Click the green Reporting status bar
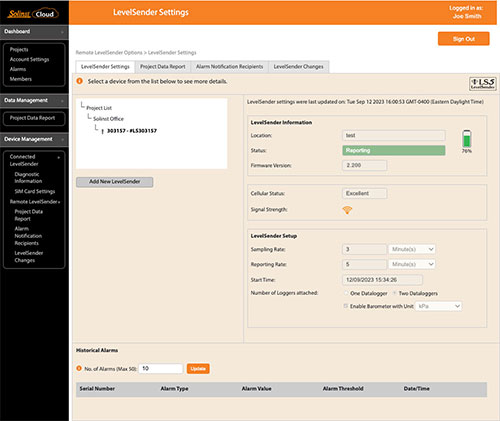This screenshot has height=421, width=500. coord(394,150)
